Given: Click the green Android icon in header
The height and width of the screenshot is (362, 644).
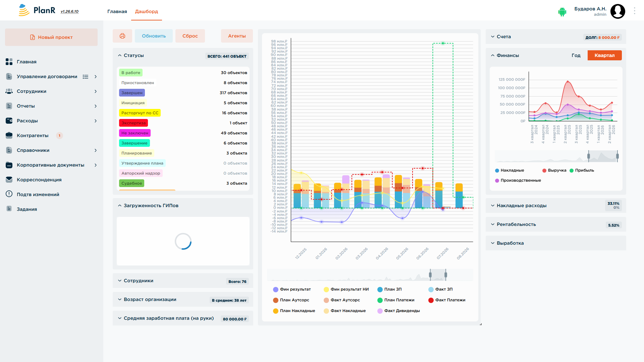Looking at the screenshot, I should (x=562, y=12).
